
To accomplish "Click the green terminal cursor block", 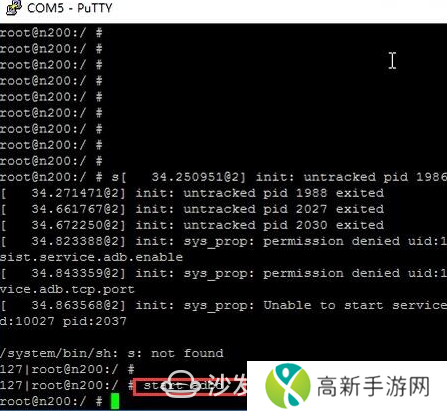I will (115, 401).
